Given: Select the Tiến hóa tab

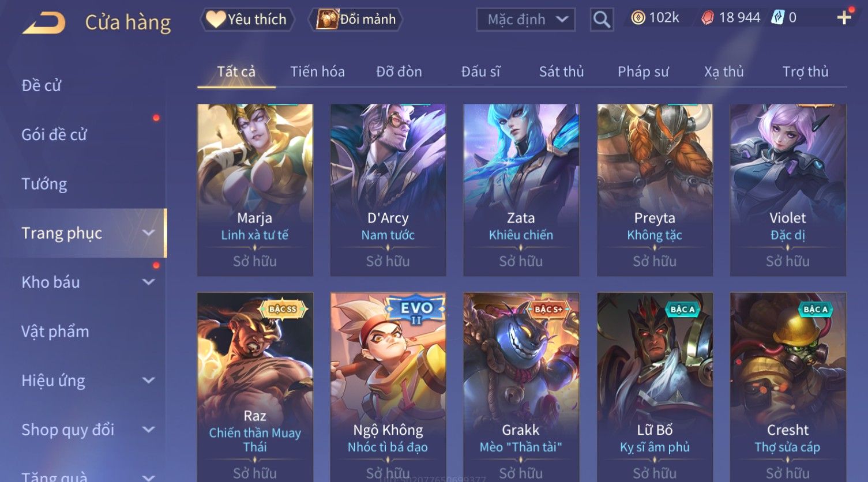Looking at the screenshot, I should pos(317,71).
